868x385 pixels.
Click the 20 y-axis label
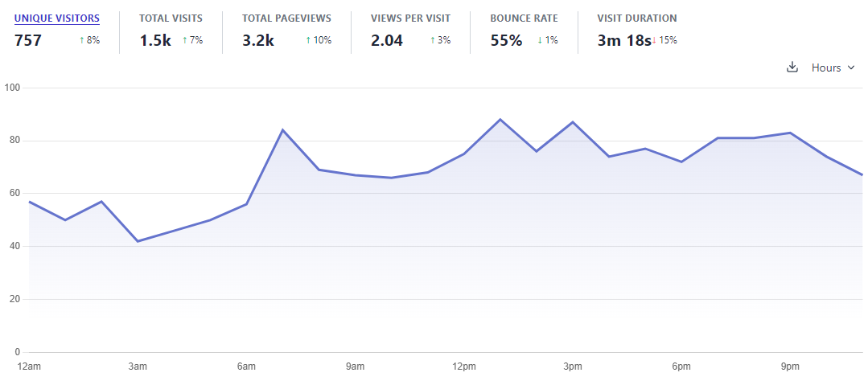coord(15,299)
